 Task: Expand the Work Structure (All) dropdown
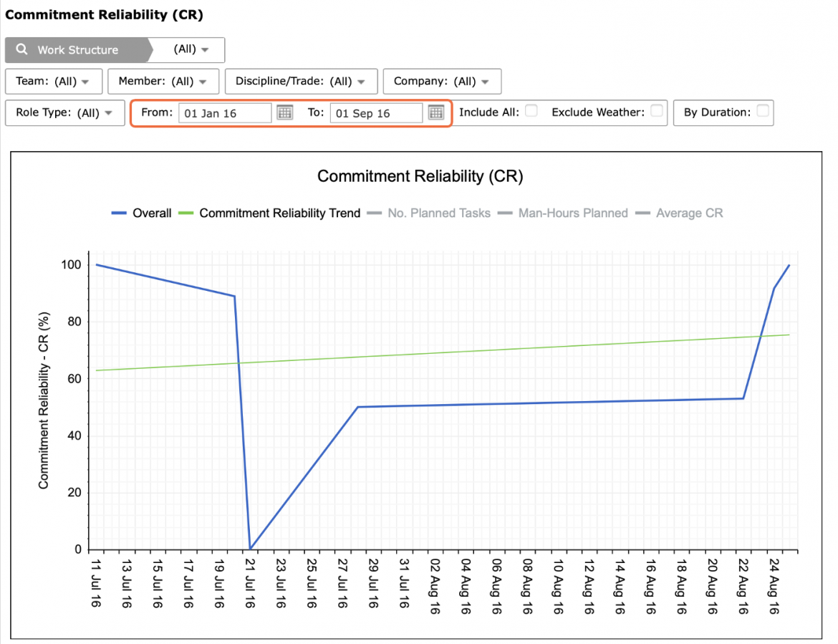click(191, 49)
